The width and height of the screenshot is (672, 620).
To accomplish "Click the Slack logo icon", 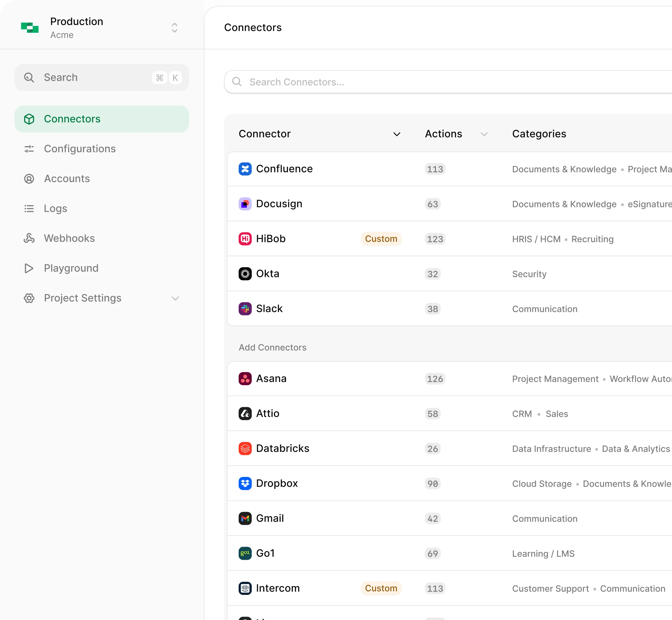I will pos(245,309).
